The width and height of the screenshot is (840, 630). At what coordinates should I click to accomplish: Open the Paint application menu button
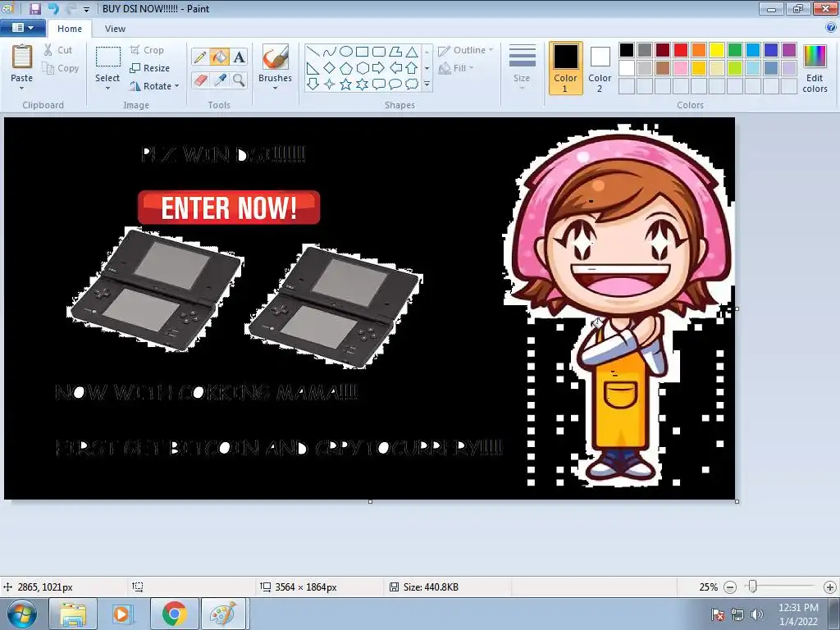[x=22, y=28]
